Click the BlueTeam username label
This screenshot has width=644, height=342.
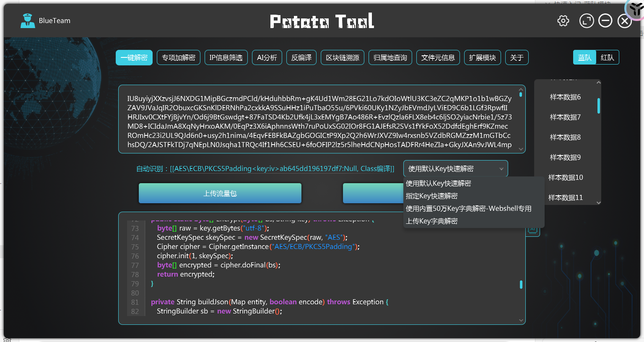(x=55, y=21)
